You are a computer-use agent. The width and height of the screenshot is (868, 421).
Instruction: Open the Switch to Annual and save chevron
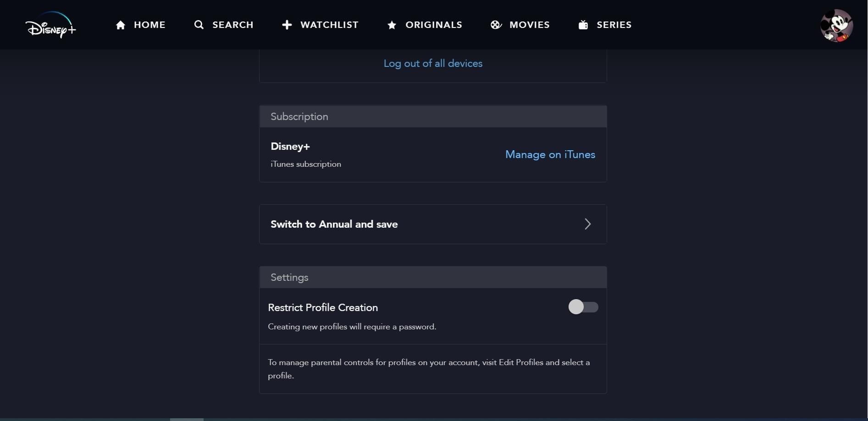[x=587, y=224]
